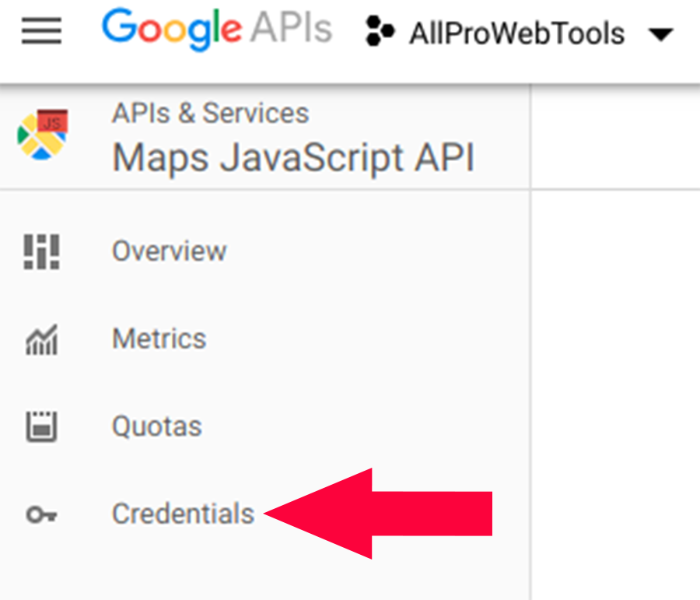Open the Credentials menu item
Screen dimensions: 700x600
pyautogui.click(x=183, y=514)
